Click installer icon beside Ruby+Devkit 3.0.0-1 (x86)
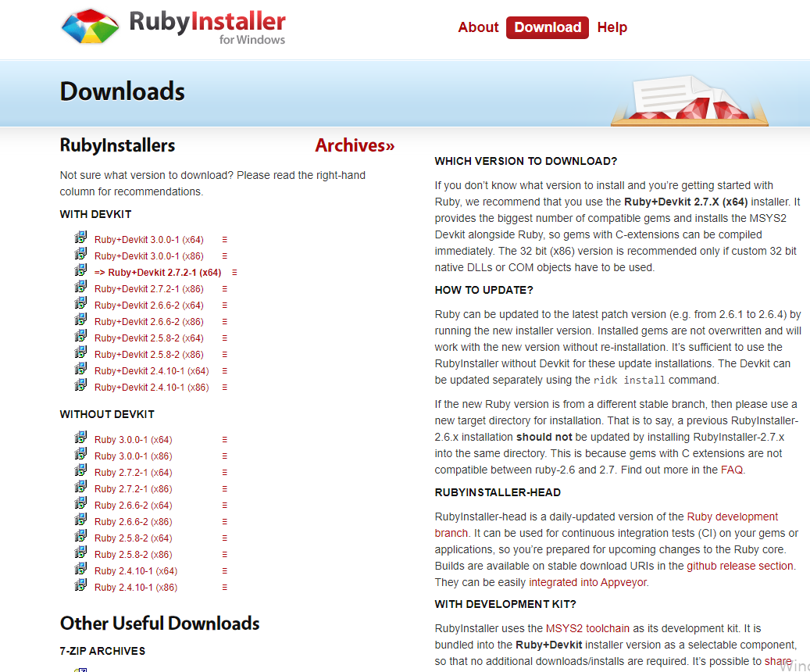 click(80, 254)
